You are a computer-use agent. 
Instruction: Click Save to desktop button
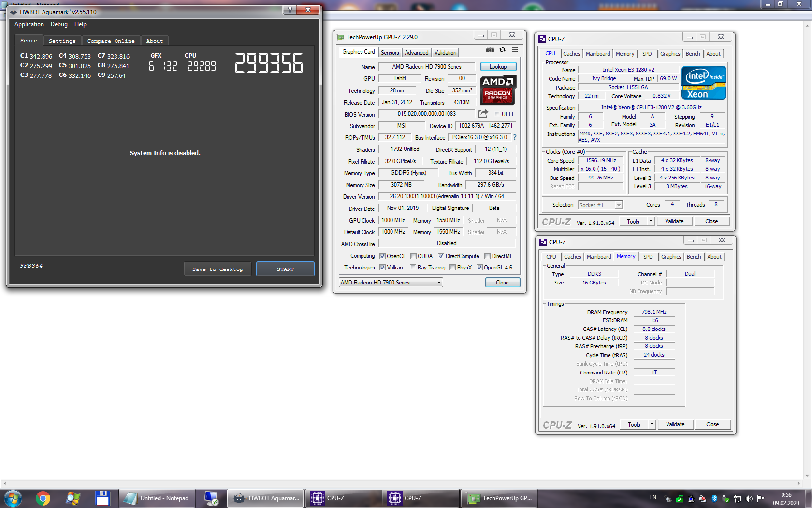(217, 269)
